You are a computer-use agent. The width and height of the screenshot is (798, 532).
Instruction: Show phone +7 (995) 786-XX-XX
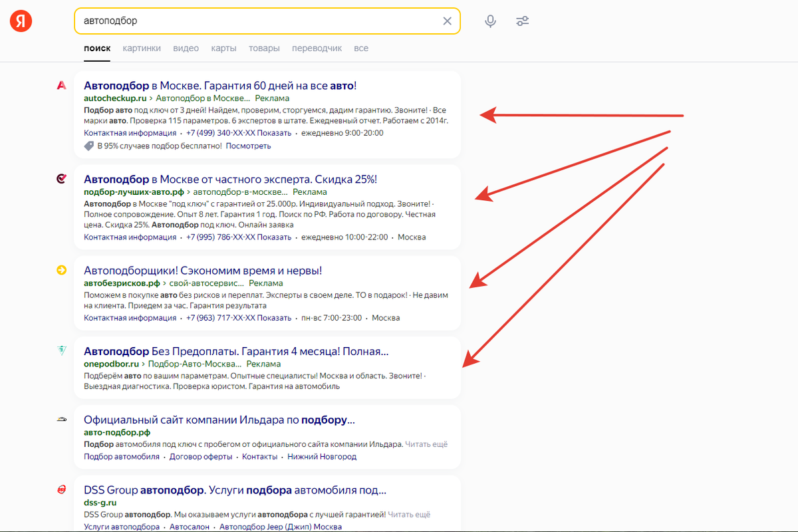tap(239, 237)
